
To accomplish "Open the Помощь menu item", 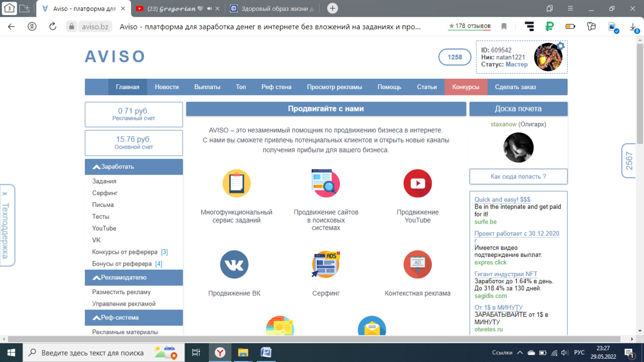I will click(389, 87).
